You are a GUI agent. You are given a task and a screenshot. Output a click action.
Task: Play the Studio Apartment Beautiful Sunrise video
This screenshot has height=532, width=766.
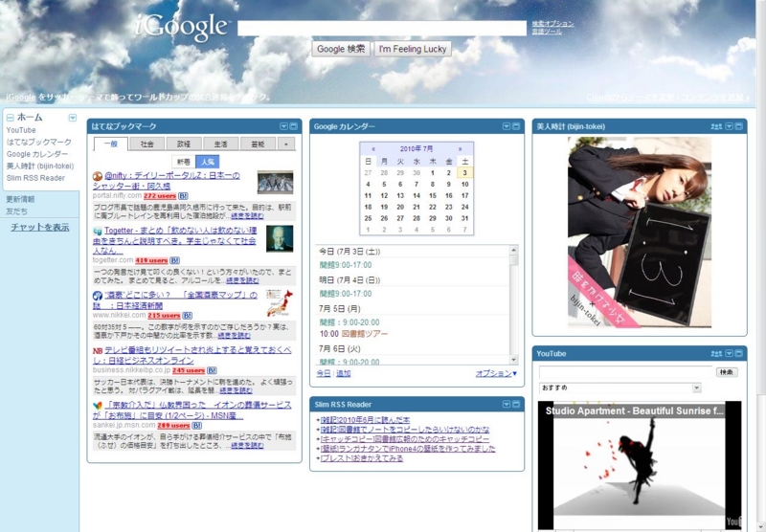click(640, 466)
